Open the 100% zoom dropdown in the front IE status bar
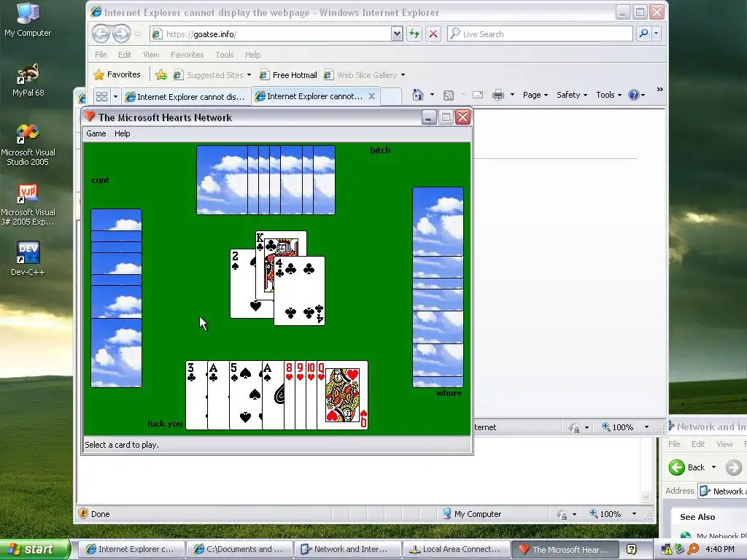Viewport: 747px width, 560px height. [x=646, y=427]
